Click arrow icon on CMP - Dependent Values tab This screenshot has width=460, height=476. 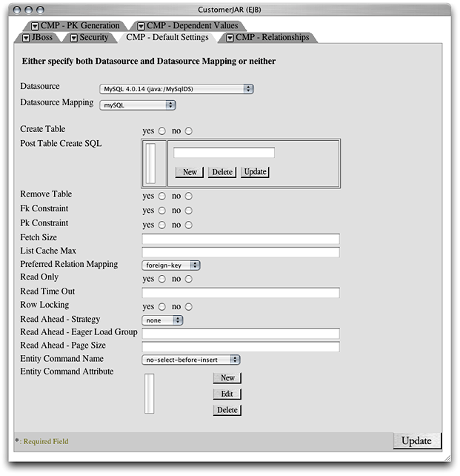[x=141, y=27]
